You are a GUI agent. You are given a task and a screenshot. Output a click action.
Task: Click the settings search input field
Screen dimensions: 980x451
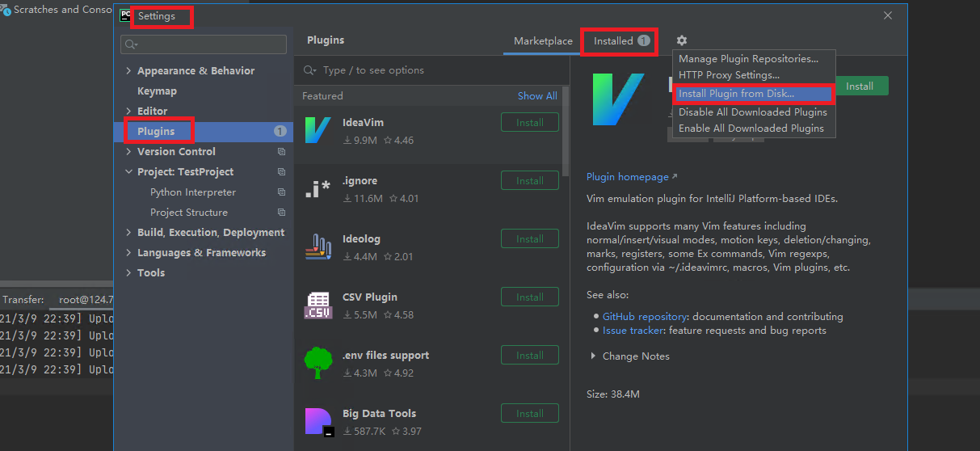[x=204, y=44]
